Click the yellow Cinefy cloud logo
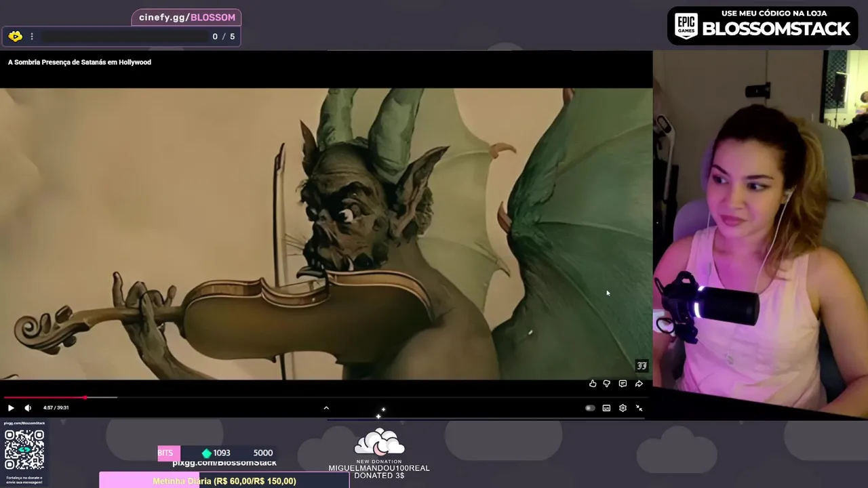Image resolution: width=868 pixels, height=488 pixels. [x=15, y=37]
